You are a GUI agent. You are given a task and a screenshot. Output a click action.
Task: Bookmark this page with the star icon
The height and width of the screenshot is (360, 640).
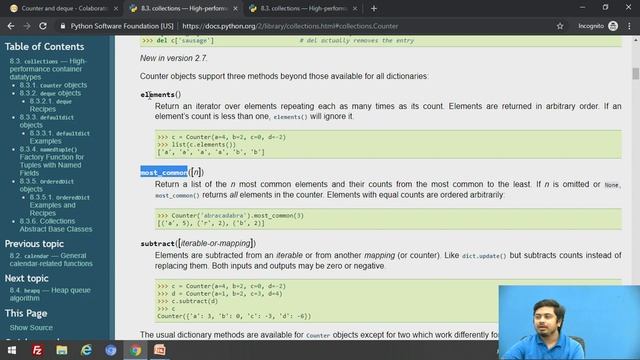pos(560,26)
